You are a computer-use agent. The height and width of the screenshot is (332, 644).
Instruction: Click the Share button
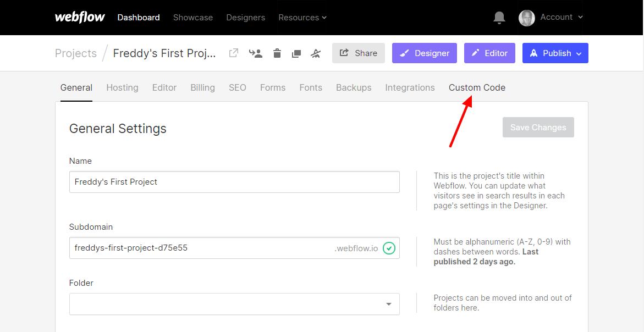[359, 53]
